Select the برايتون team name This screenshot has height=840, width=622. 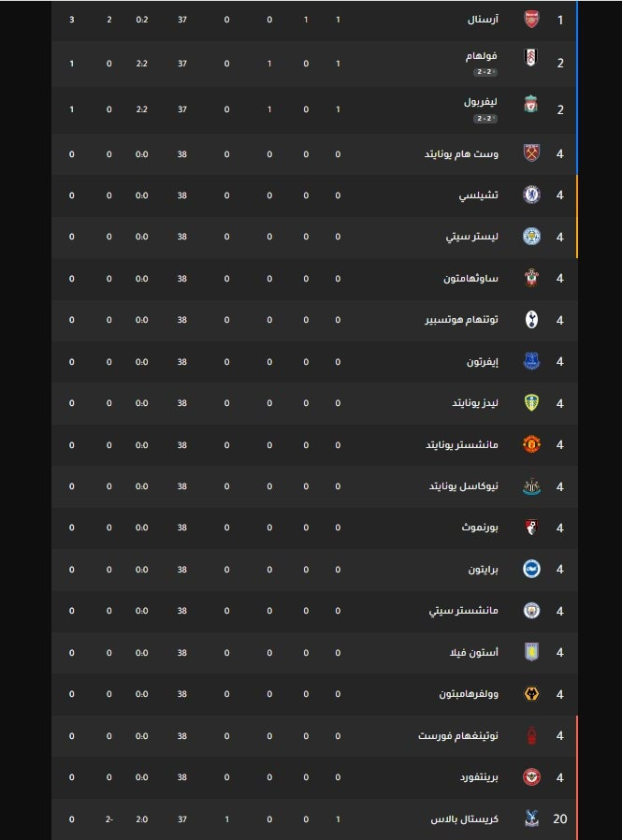pos(483,570)
